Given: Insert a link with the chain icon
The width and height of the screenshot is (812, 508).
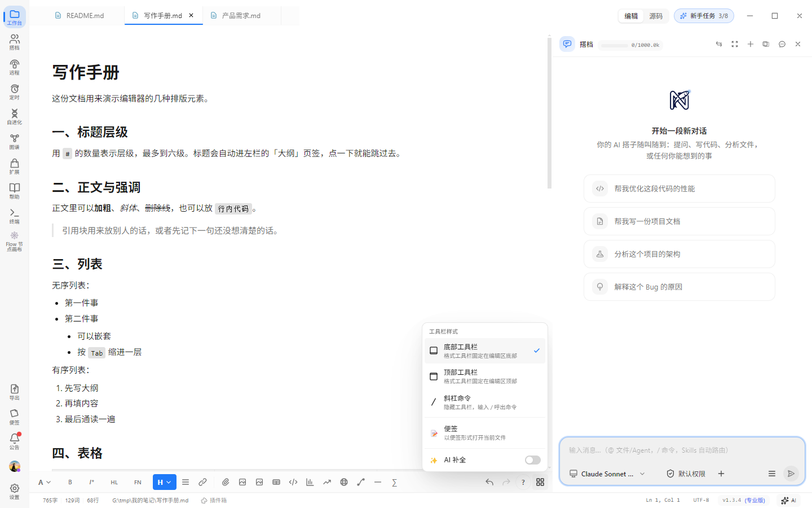Looking at the screenshot, I should pyautogui.click(x=202, y=482).
